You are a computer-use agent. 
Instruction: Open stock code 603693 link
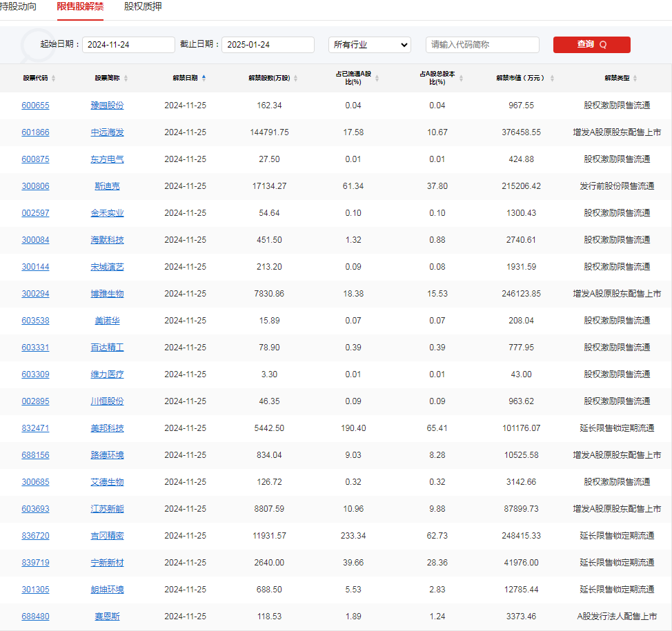(36, 509)
